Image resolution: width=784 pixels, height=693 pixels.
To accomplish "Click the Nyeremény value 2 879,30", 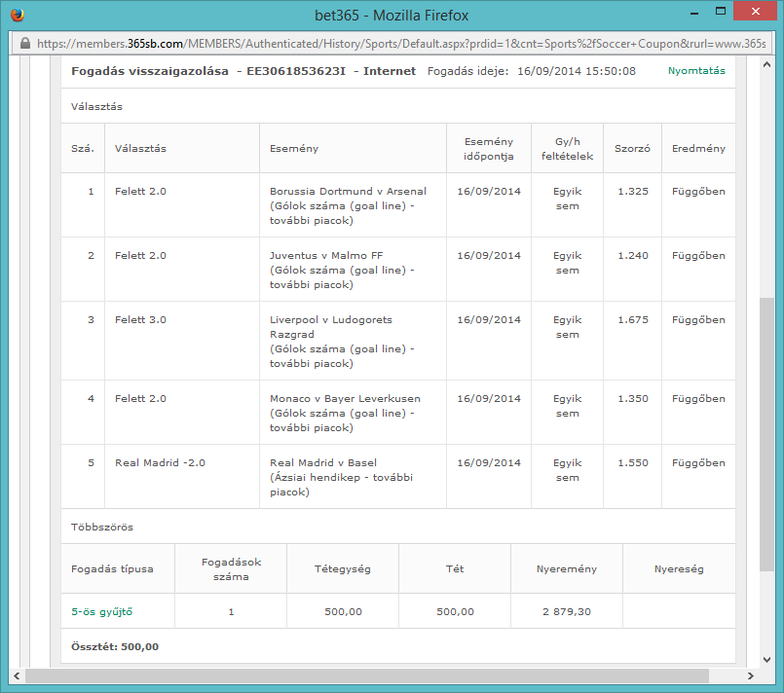I will coord(567,611).
